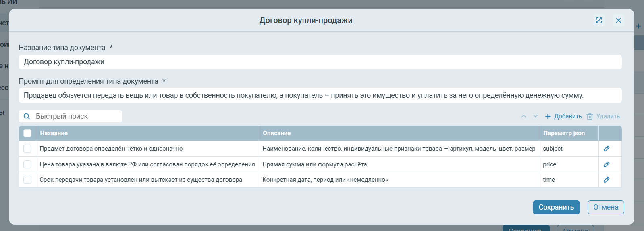This screenshot has width=644, height=231.
Task: Check the Предмет договора row checkbox
Action: 27,149
